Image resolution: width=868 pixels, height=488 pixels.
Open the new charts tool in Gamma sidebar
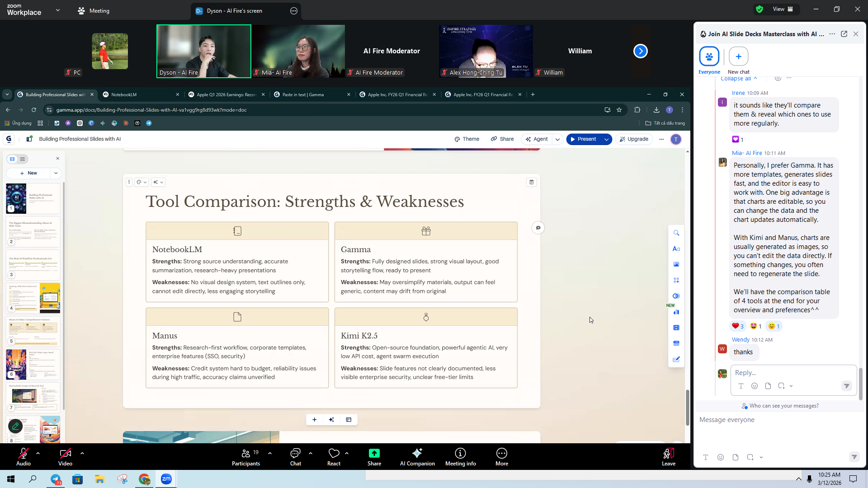(676, 312)
